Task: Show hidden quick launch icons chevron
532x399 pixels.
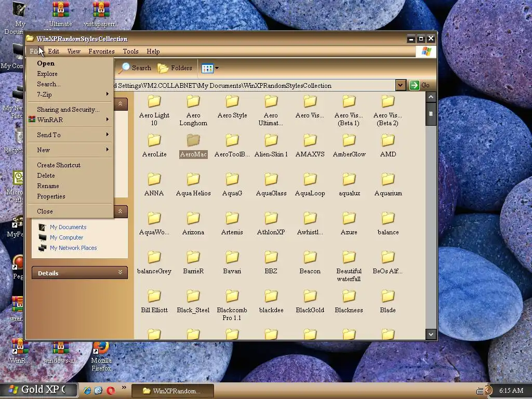Action: [x=124, y=387]
